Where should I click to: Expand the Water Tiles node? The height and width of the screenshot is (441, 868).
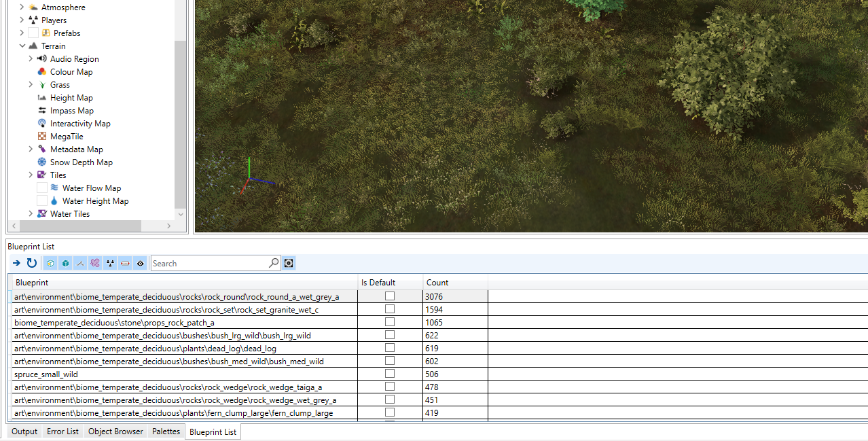[31, 214]
